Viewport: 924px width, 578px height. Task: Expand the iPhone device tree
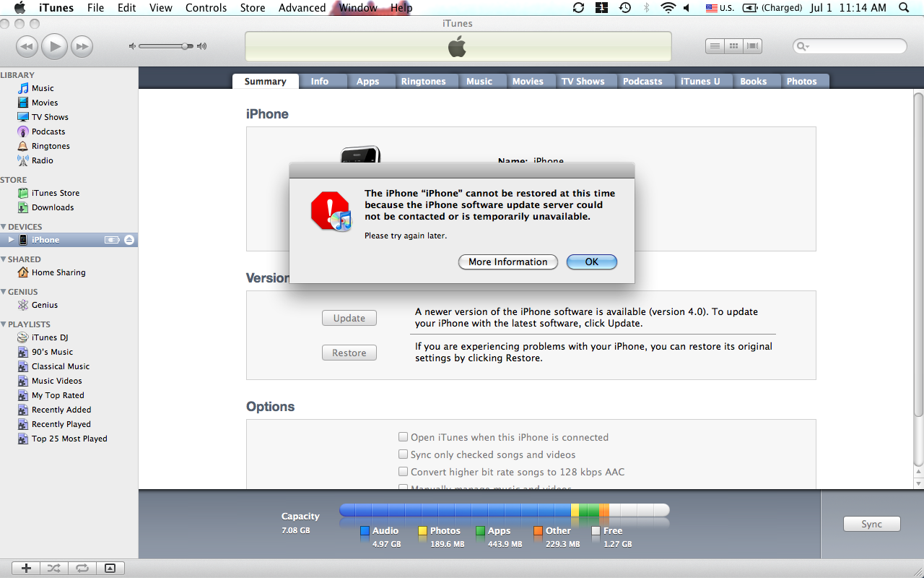click(x=11, y=240)
